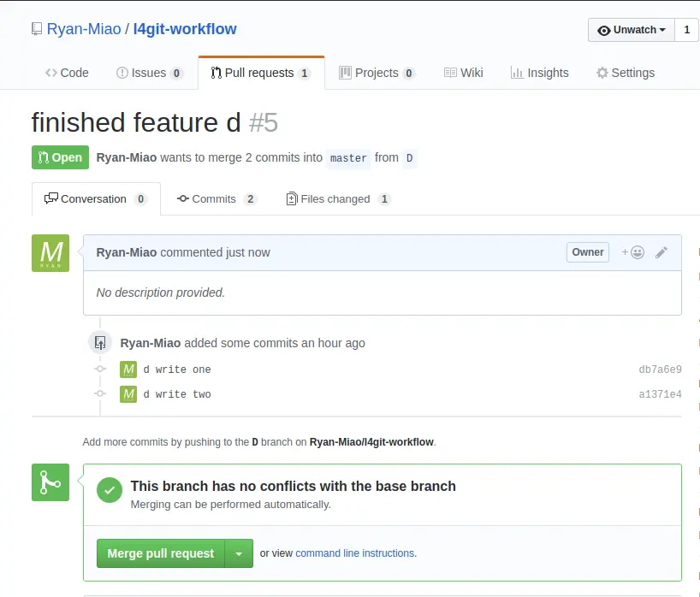Click the watchers count 1

click(x=686, y=30)
